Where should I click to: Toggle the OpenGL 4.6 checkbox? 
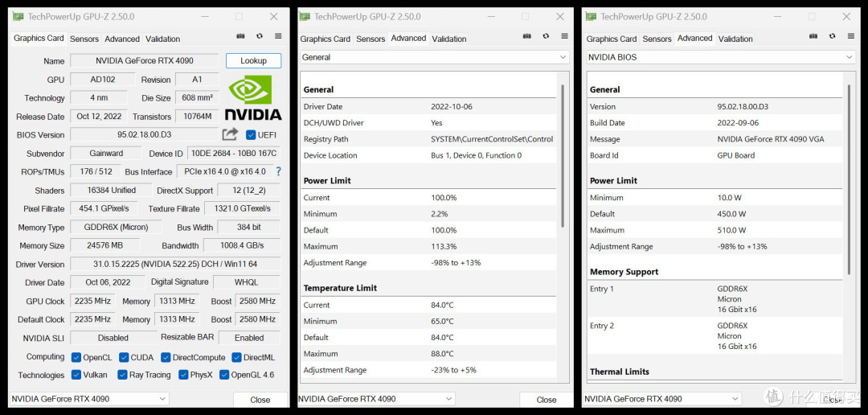(x=224, y=375)
